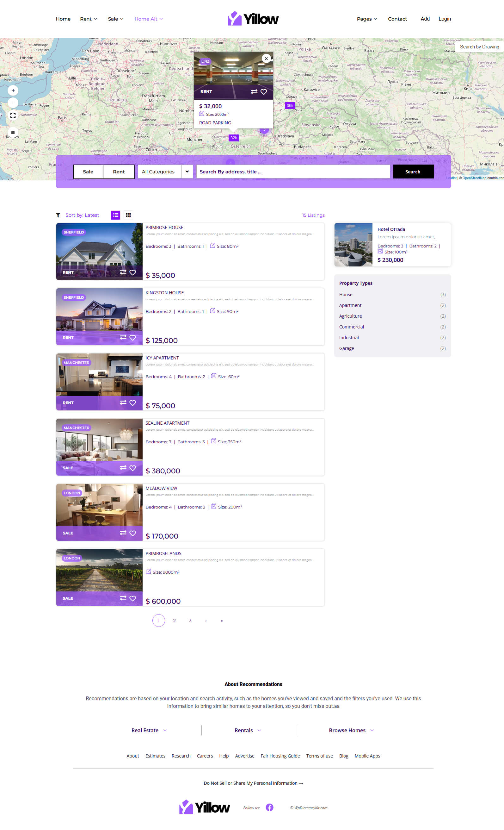Favorite the Primrose House listing

point(133,272)
